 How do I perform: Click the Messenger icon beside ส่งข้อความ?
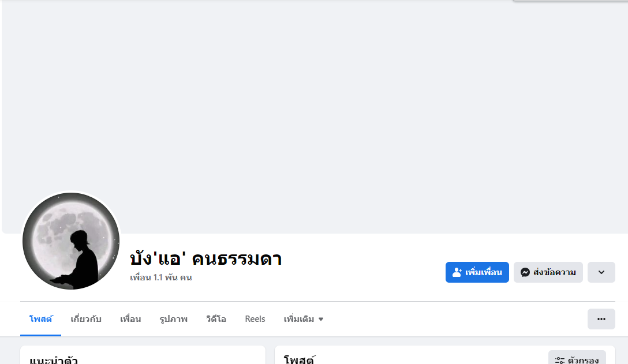coord(525,272)
